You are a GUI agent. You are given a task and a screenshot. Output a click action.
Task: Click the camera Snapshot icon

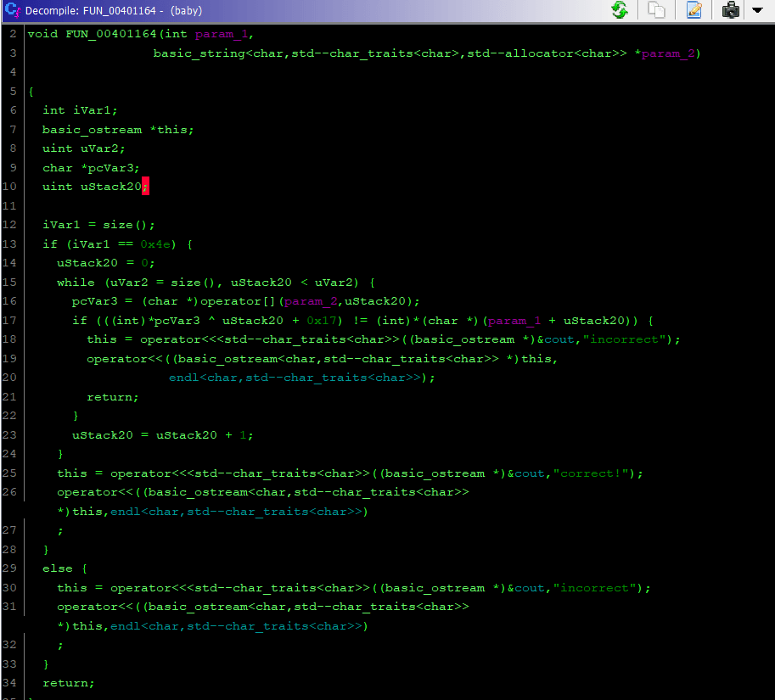pyautogui.click(x=730, y=10)
